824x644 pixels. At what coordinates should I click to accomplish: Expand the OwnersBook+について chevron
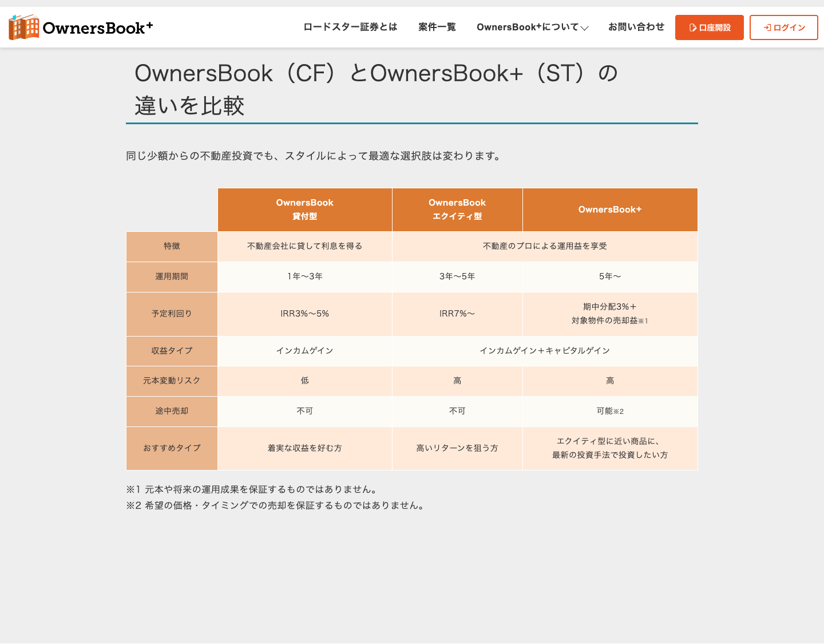(584, 28)
